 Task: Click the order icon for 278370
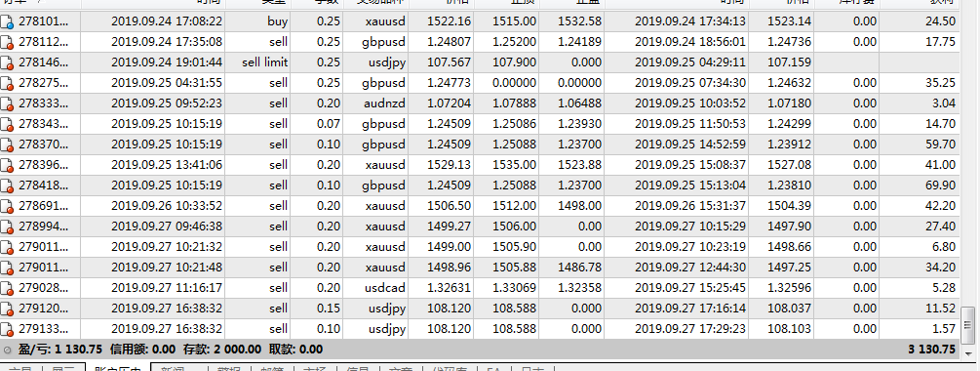tap(8, 145)
